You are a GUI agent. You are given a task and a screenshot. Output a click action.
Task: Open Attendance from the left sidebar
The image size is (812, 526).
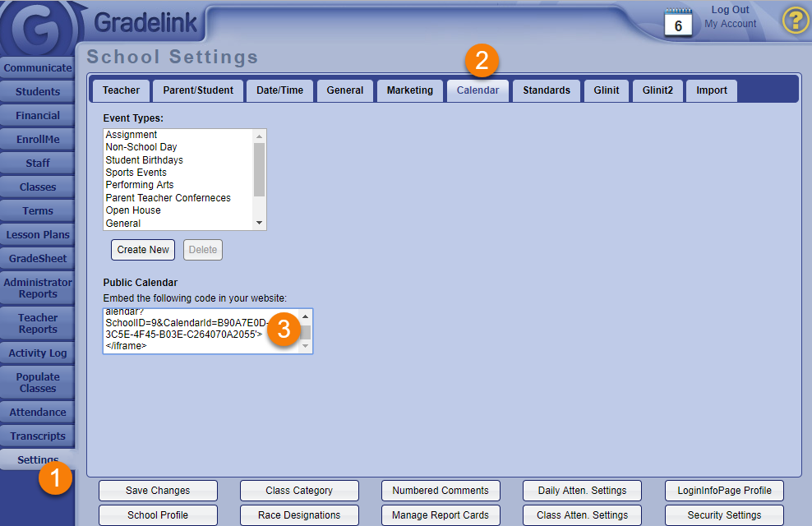38,413
